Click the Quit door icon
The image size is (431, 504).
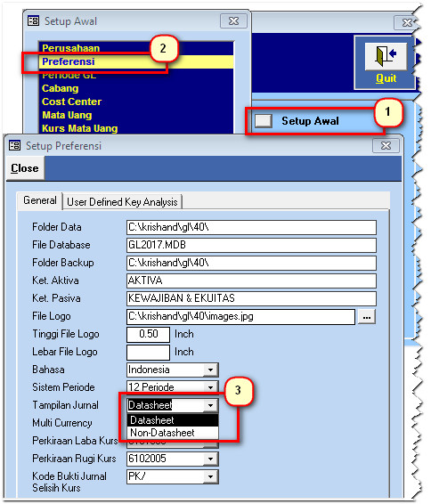pyautogui.click(x=386, y=57)
